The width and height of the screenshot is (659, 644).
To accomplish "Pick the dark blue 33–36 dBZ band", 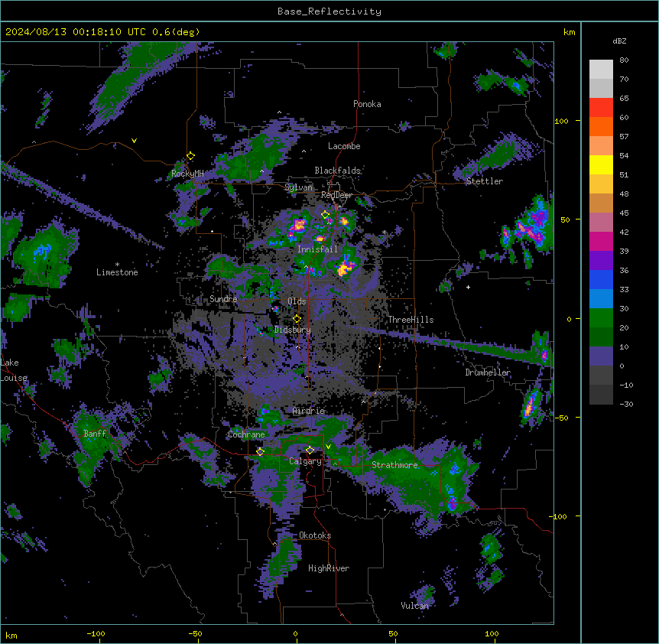I will pos(601,279).
